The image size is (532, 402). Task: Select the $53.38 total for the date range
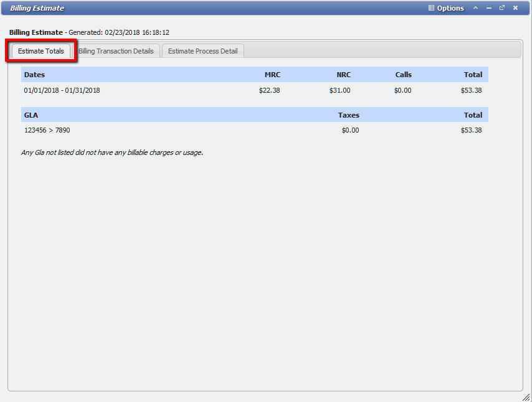473,90
